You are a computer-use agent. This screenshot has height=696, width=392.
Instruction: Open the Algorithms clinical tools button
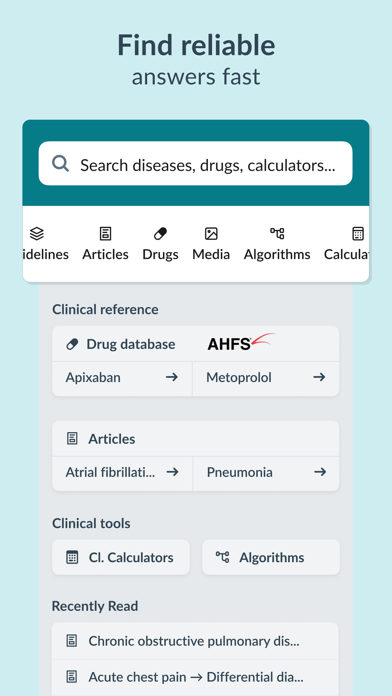pos(271,557)
